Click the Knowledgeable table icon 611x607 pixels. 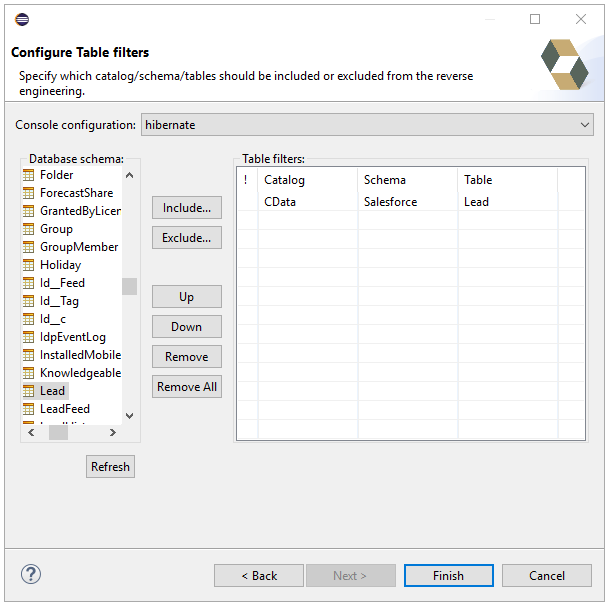[28, 373]
